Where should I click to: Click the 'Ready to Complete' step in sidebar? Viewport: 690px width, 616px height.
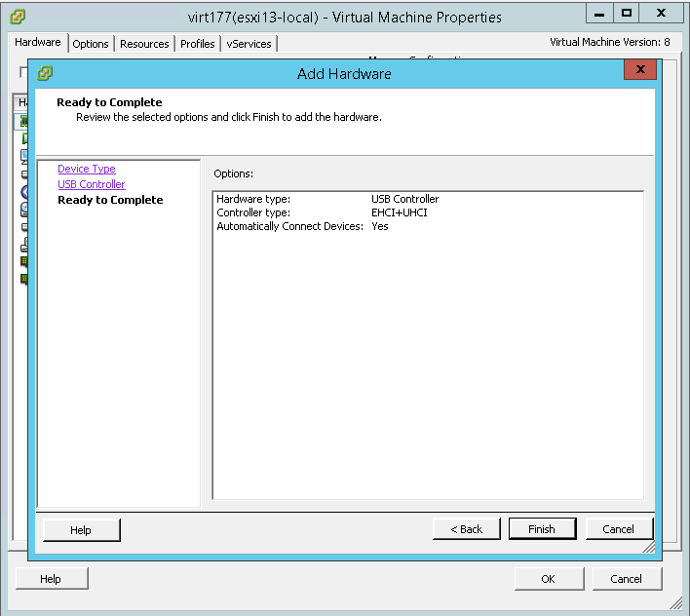click(110, 200)
